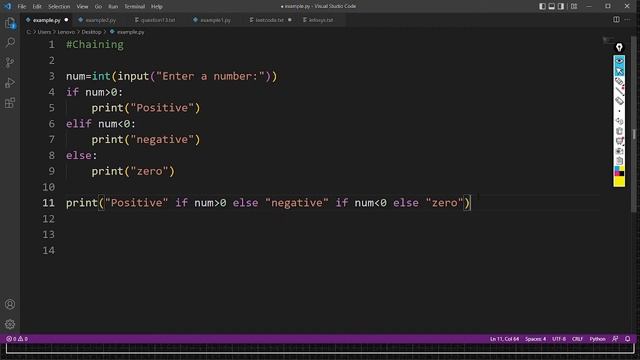
Task: Select language mode Python in status bar
Action: click(x=597, y=339)
